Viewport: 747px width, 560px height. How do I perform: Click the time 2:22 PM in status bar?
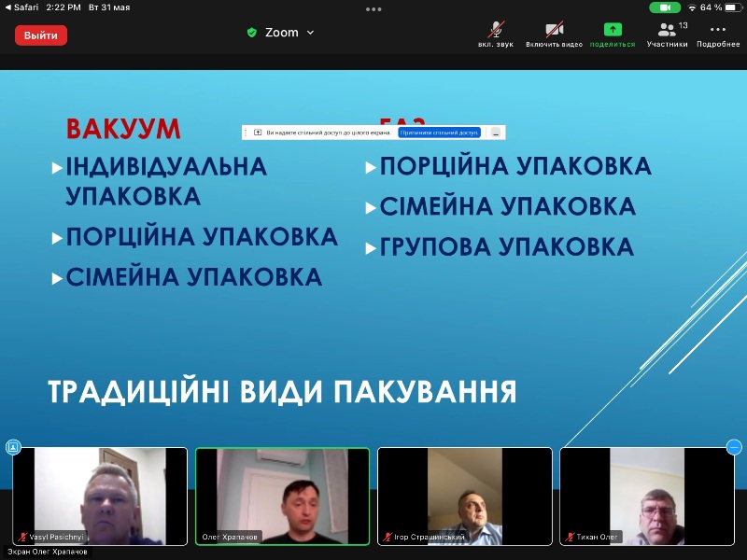pos(63,7)
